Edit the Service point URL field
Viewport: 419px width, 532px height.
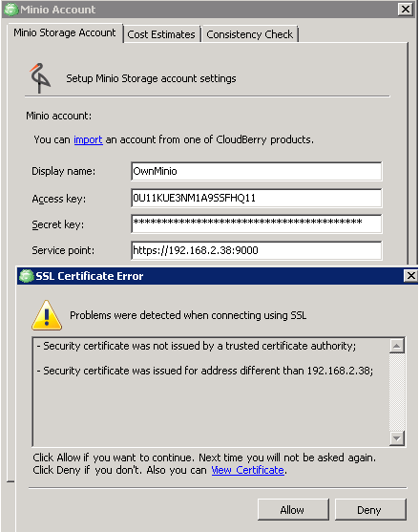point(257,250)
